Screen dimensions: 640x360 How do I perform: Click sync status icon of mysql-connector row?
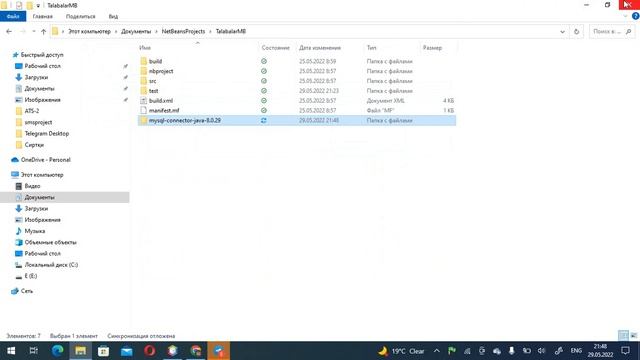coord(264,120)
